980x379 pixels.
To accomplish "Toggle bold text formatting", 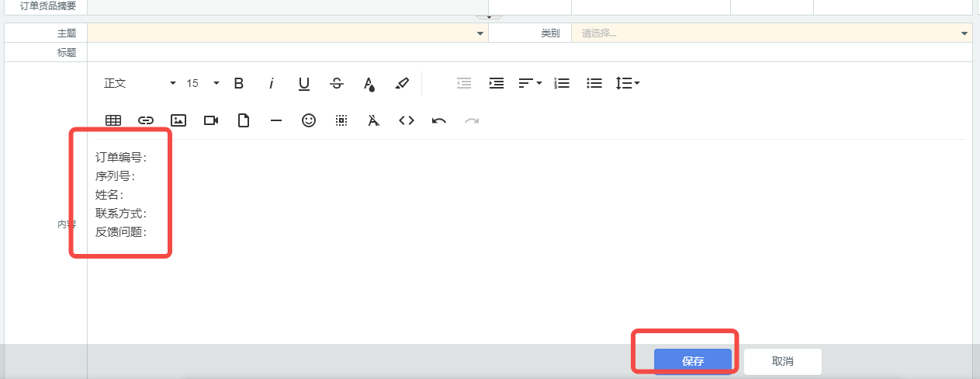I will click(239, 83).
